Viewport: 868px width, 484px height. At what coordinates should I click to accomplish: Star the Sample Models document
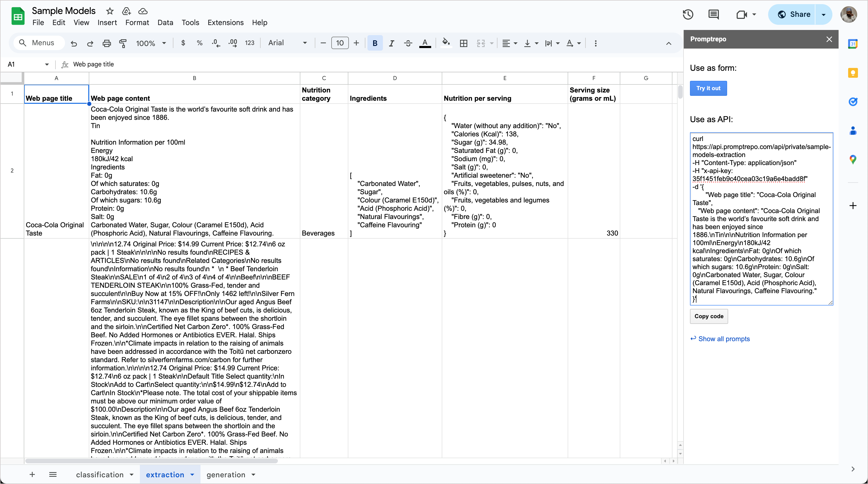[109, 11]
